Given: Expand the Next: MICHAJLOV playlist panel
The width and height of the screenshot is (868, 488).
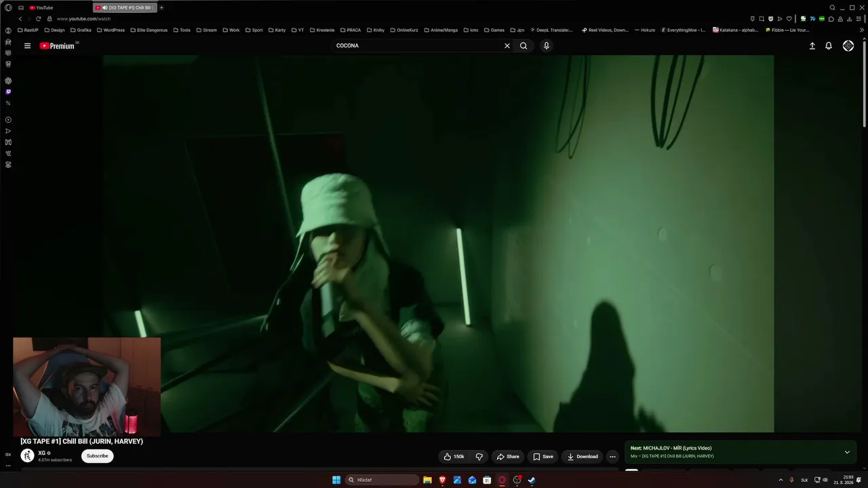Looking at the screenshot, I should [x=847, y=452].
